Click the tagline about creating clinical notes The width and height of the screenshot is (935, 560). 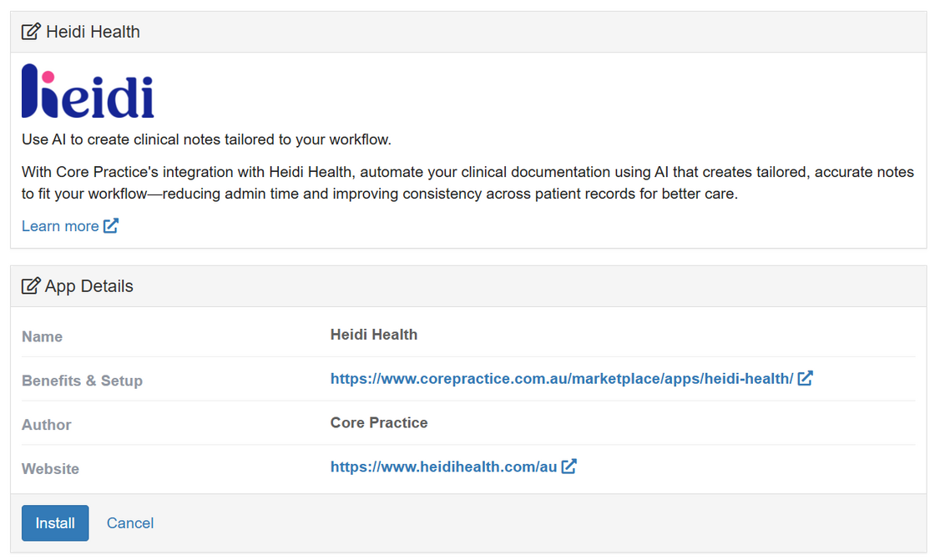point(206,139)
